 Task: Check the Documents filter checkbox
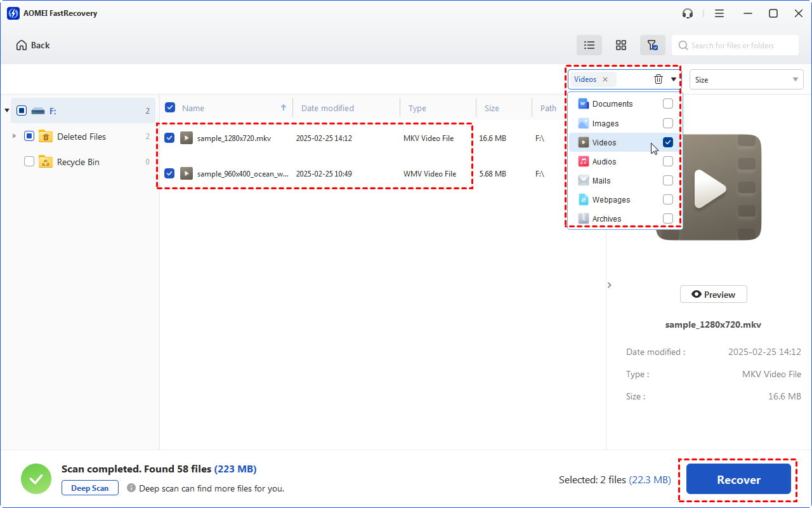pos(668,104)
